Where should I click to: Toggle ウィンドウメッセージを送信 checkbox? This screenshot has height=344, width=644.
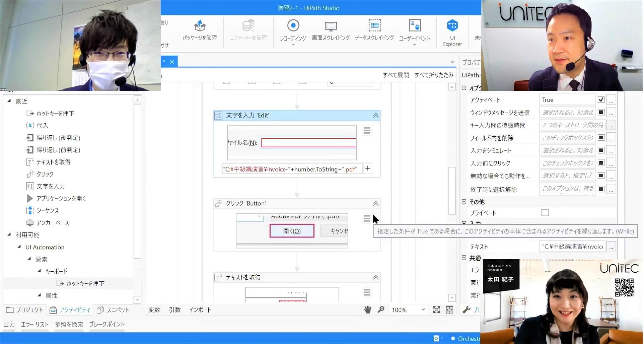[601, 112]
